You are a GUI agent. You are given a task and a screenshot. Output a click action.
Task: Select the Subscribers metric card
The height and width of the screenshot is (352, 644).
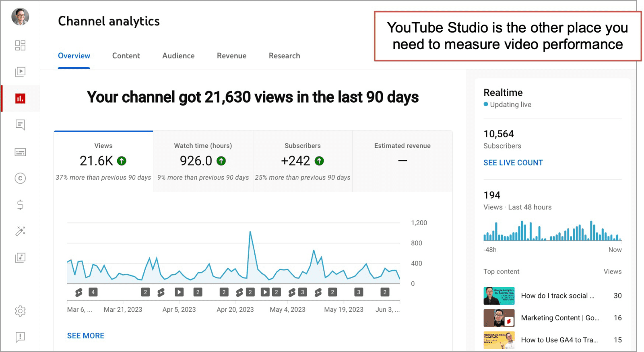(x=303, y=161)
